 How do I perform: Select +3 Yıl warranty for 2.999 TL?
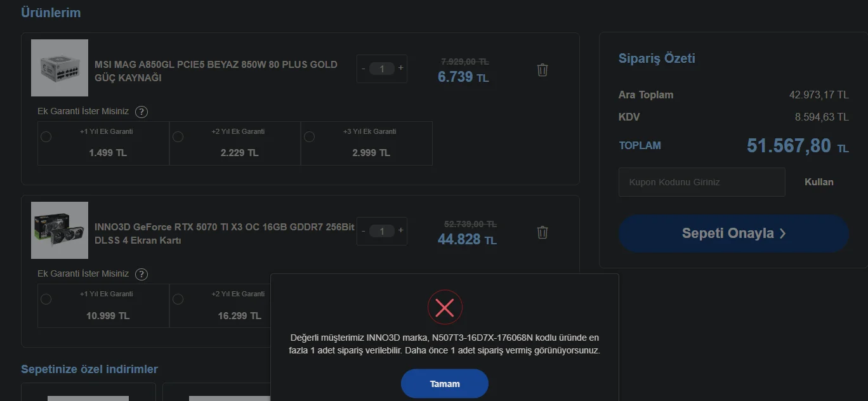point(310,136)
